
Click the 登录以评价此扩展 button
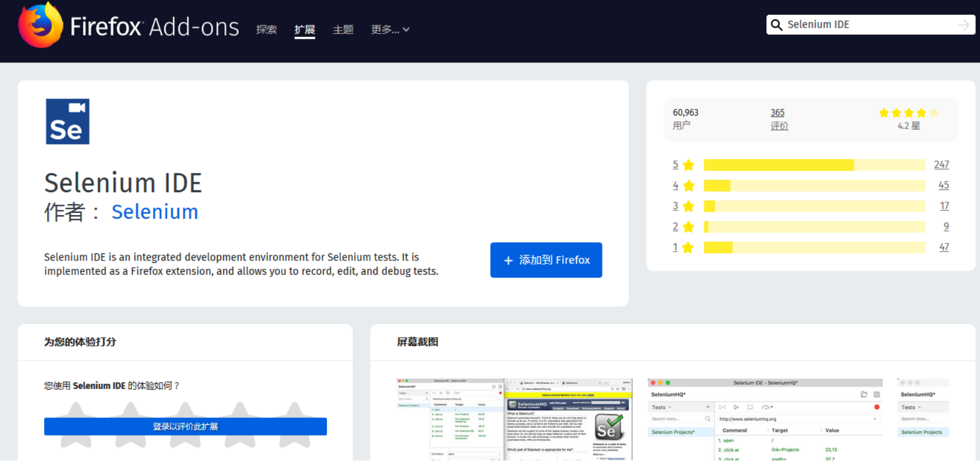(x=186, y=426)
